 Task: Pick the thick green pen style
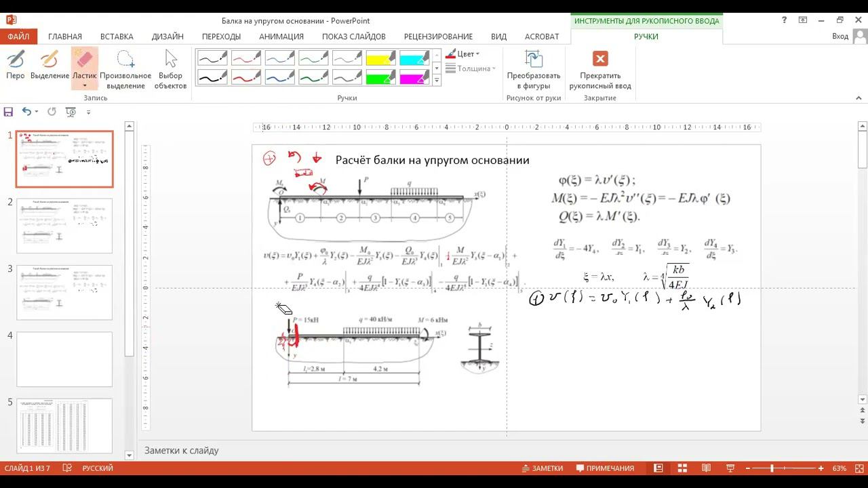(x=313, y=77)
